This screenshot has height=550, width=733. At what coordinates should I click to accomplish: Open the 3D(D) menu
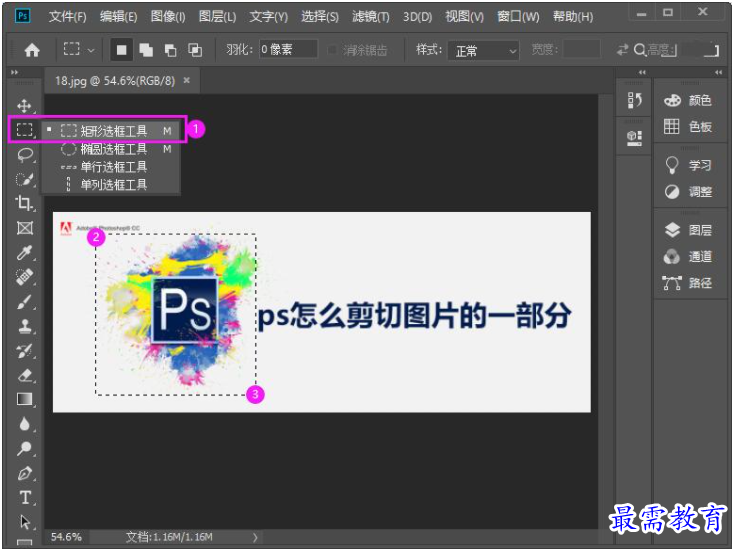[417, 17]
